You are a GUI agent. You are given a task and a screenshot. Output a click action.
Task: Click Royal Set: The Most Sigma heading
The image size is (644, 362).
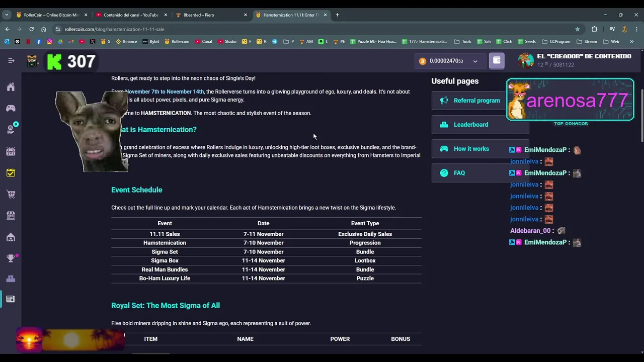tap(166, 305)
